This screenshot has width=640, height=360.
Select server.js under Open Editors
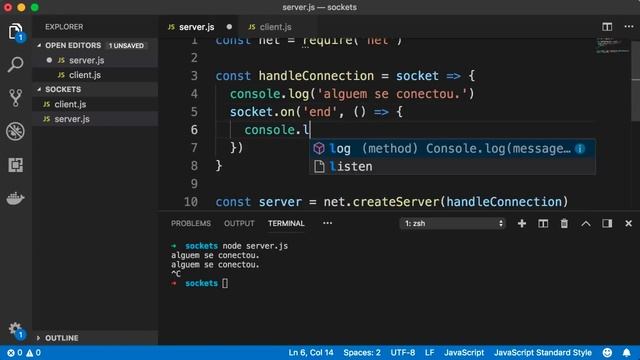pos(95,60)
